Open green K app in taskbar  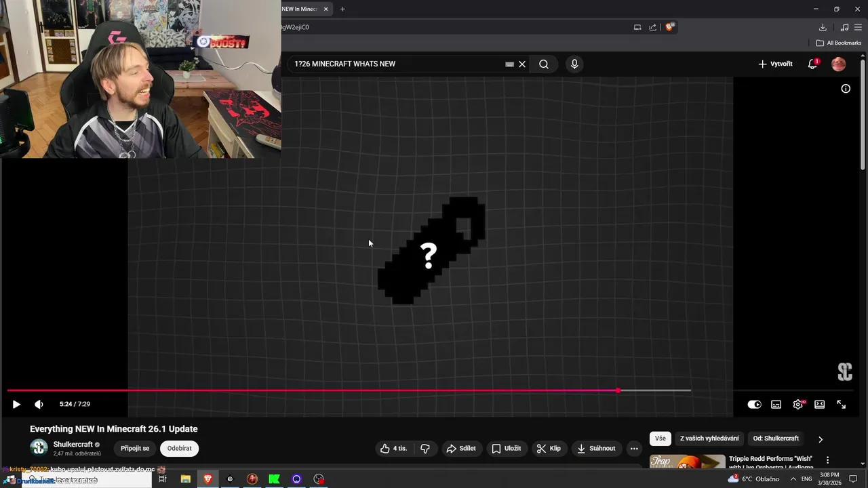click(x=274, y=479)
